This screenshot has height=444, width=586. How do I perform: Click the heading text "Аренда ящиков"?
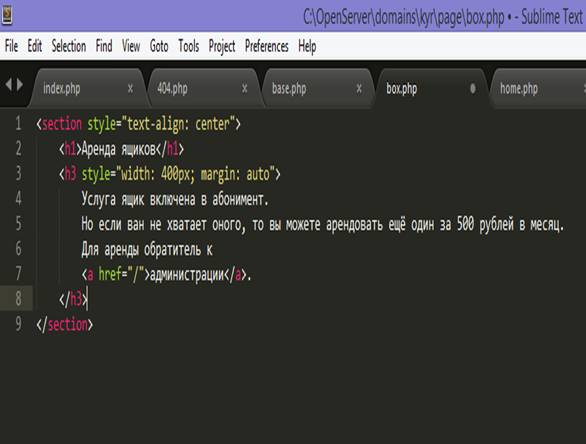click(118, 149)
